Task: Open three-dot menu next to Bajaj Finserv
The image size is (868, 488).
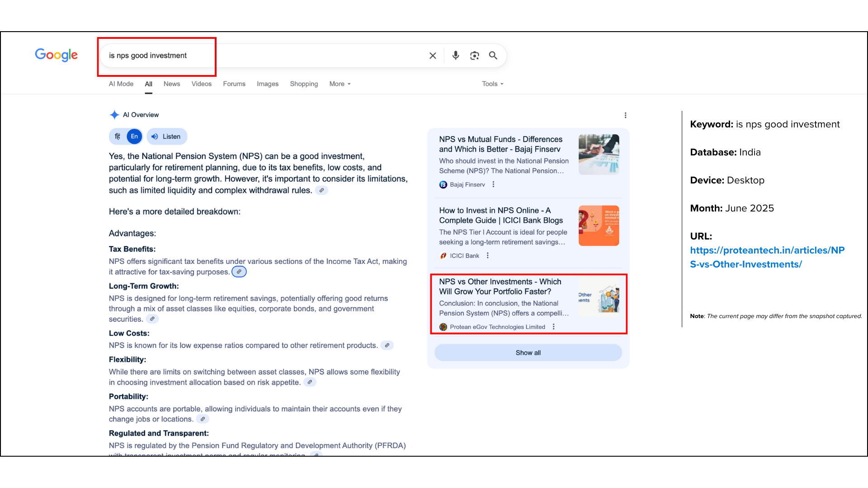Action: tap(493, 184)
